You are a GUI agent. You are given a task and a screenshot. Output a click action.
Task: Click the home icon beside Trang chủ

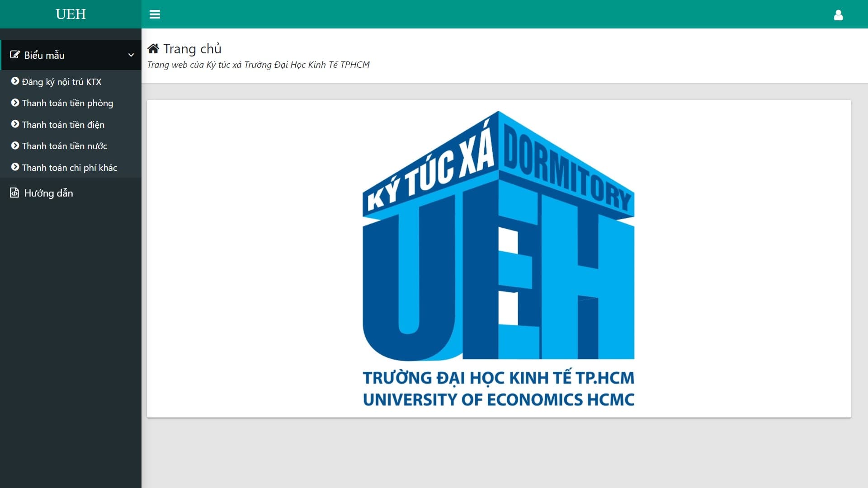click(153, 48)
